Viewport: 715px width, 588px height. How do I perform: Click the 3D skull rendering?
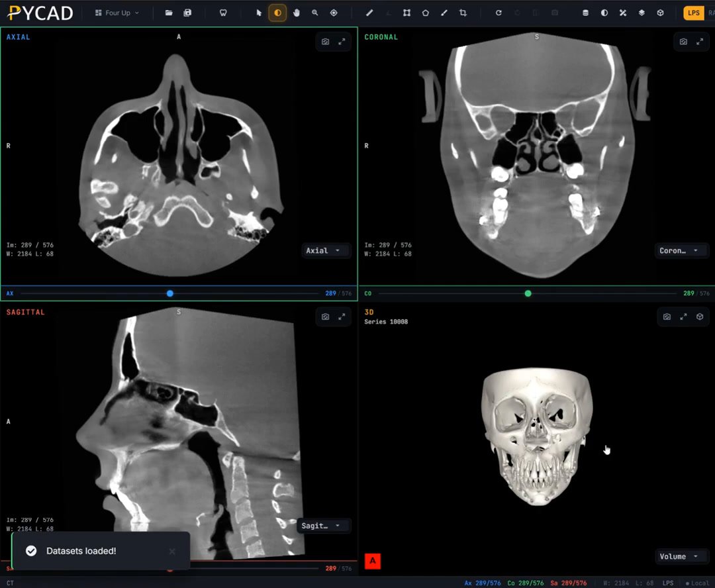pyautogui.click(x=537, y=436)
